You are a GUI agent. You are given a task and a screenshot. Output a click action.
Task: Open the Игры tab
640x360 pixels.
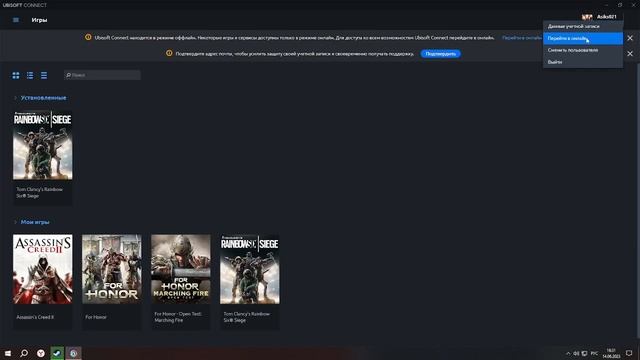click(39, 20)
